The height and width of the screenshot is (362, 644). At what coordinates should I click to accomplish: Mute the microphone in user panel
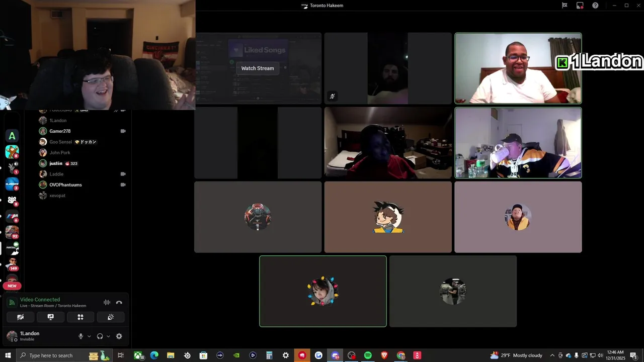[80, 336]
